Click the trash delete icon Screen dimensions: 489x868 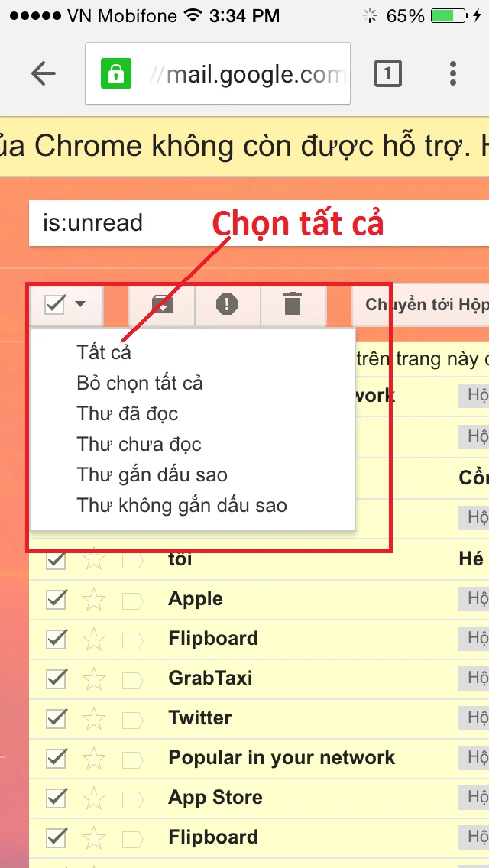point(293,305)
